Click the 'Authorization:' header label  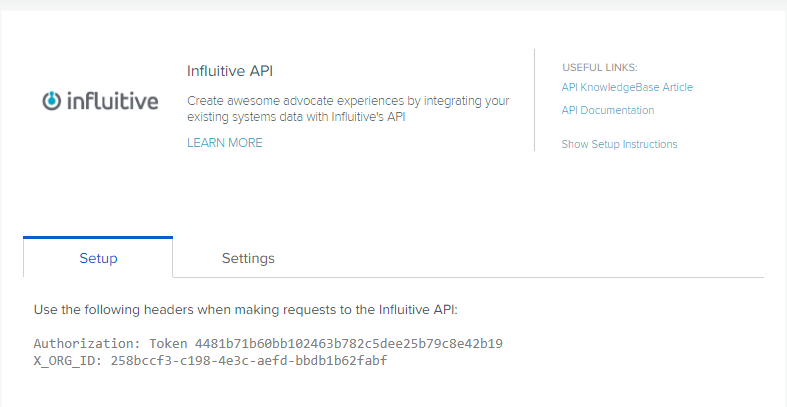(88, 344)
